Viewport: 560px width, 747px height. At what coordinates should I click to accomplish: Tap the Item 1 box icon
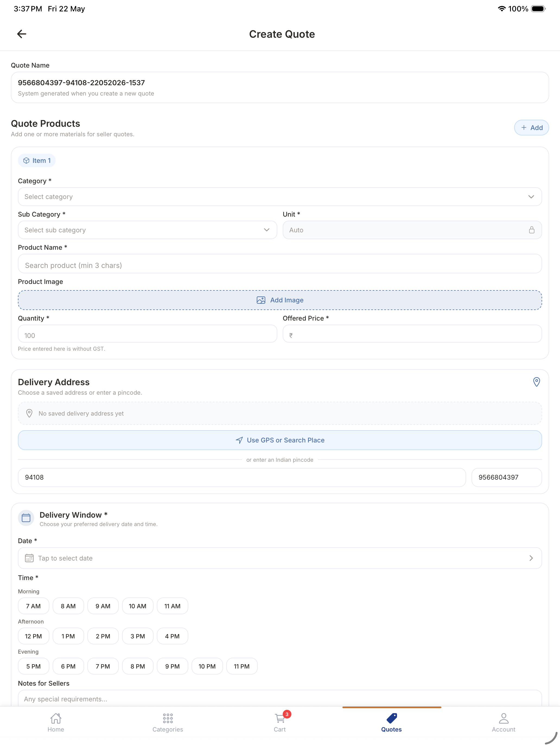tap(26, 161)
